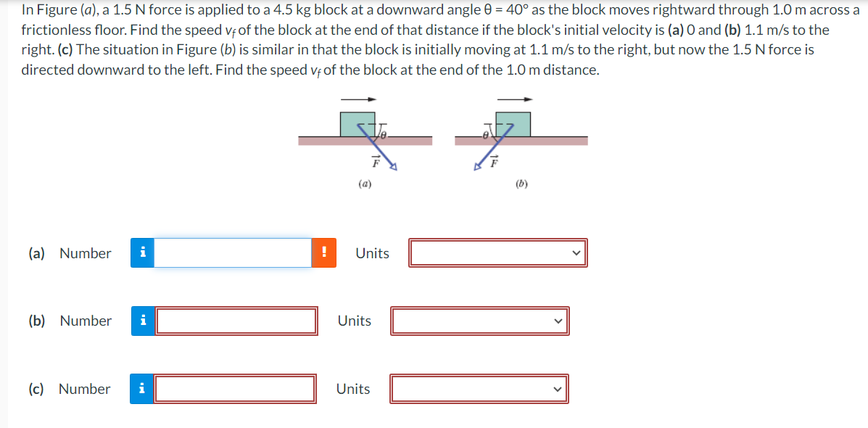Click the chevron on part (c) Units selector
This screenshot has width=868, height=428.
tap(557, 389)
